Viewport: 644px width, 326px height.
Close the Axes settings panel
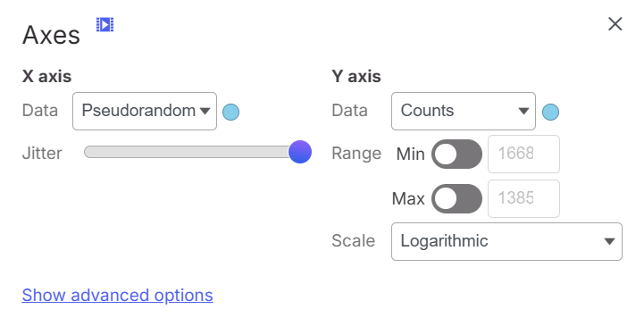615,24
